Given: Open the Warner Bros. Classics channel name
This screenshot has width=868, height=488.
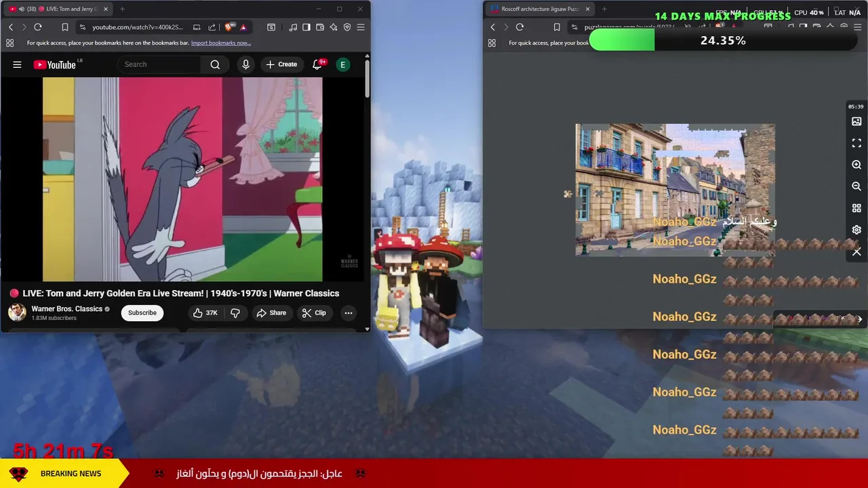Looking at the screenshot, I should [x=67, y=308].
